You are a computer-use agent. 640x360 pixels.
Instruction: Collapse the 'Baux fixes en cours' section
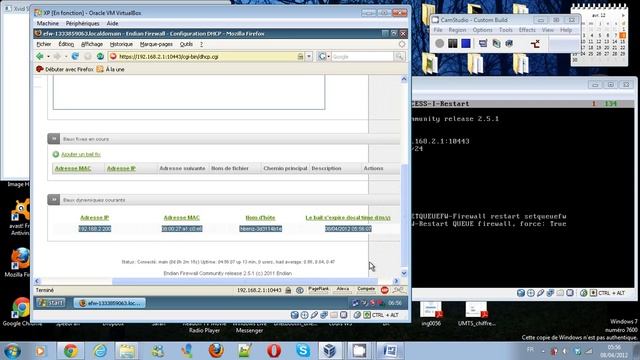click(53, 139)
